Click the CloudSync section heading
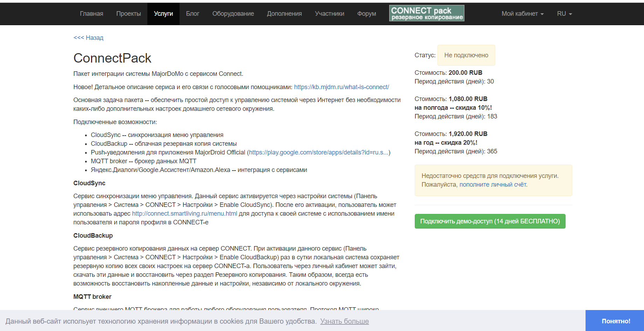Screen dimensions: 644x331 click(x=89, y=183)
